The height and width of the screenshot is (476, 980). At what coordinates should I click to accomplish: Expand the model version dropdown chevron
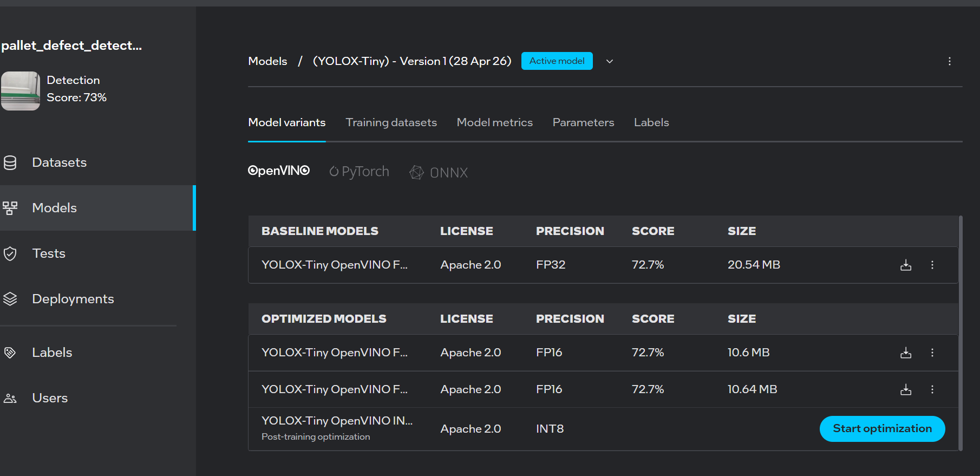point(610,61)
